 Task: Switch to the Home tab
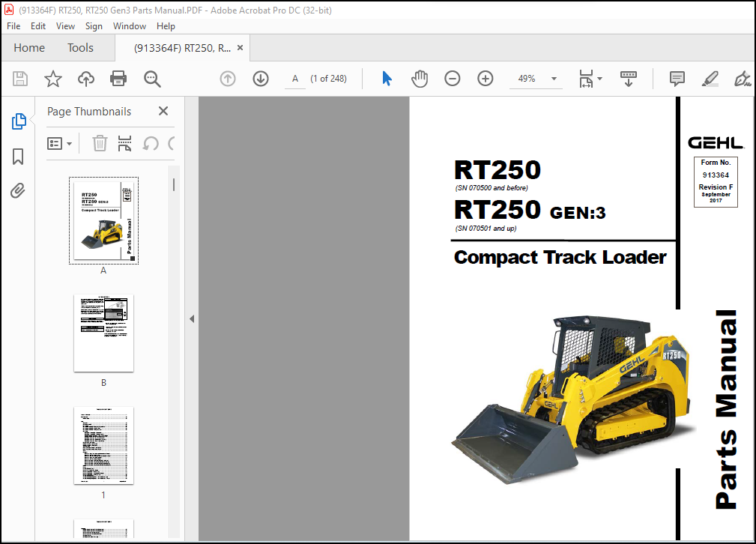(29, 48)
